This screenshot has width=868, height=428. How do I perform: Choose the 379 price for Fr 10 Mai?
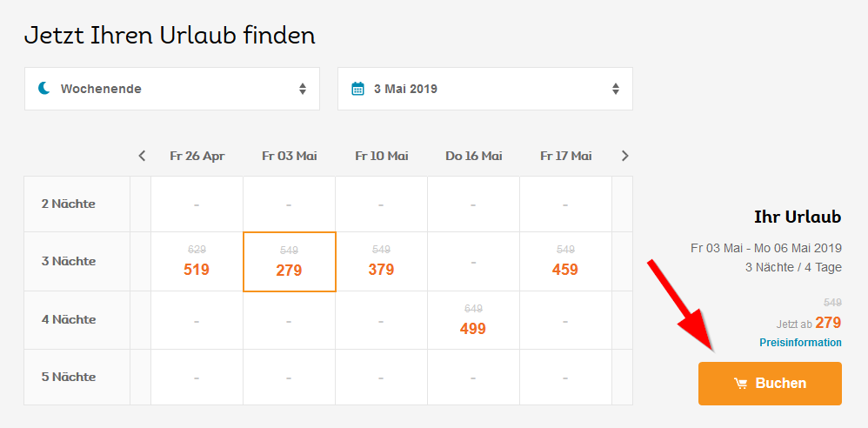[382, 261]
